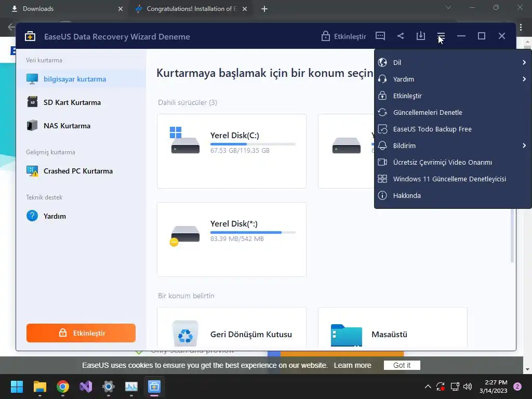Screen dimensions: 532x399
Task: Click the Bildirim submenu arrow
Action: [x=524, y=145]
